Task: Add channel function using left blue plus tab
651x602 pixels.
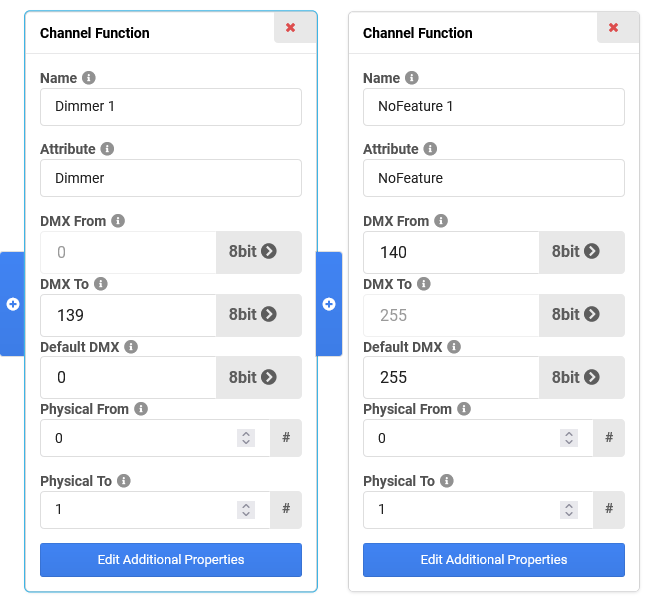Action: point(13,304)
